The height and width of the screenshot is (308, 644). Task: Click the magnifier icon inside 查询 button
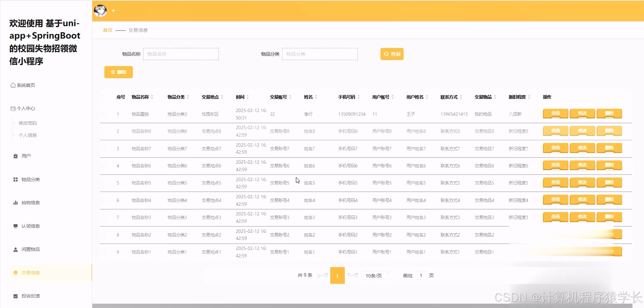(x=386, y=54)
